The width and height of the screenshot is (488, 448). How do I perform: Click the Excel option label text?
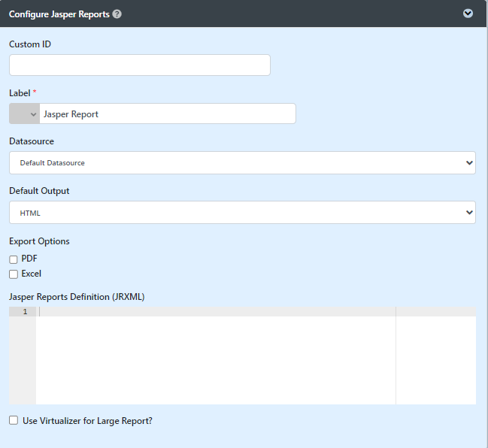tap(32, 274)
